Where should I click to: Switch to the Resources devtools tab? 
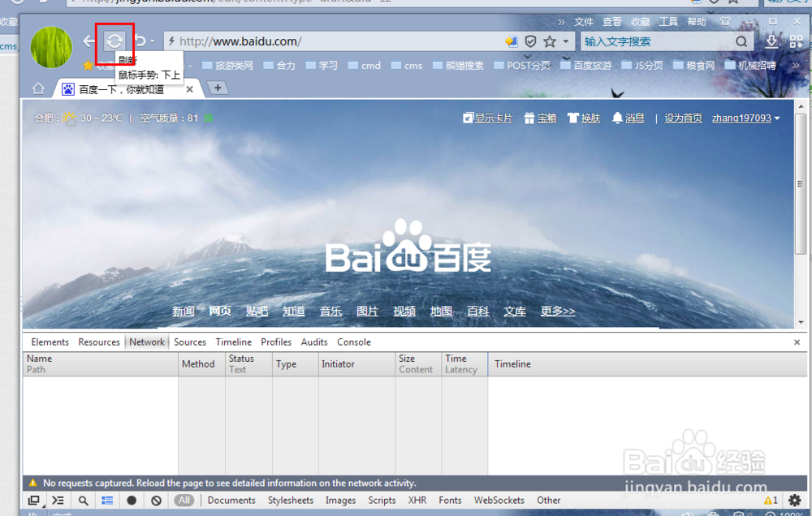pyautogui.click(x=99, y=342)
